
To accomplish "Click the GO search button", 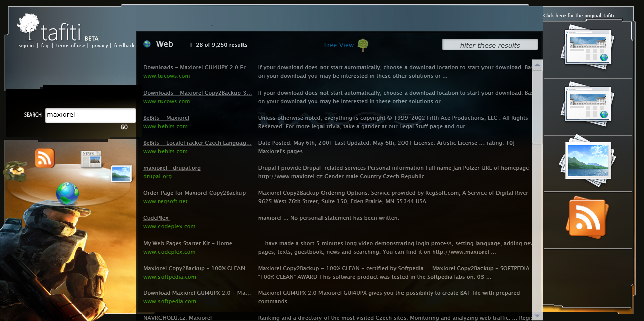I will click(124, 127).
